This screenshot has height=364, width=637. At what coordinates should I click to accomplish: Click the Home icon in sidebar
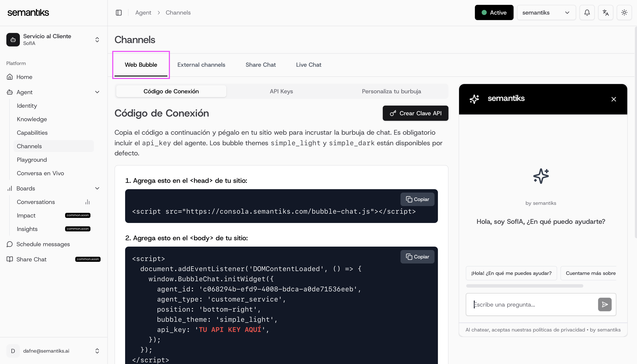(10, 77)
